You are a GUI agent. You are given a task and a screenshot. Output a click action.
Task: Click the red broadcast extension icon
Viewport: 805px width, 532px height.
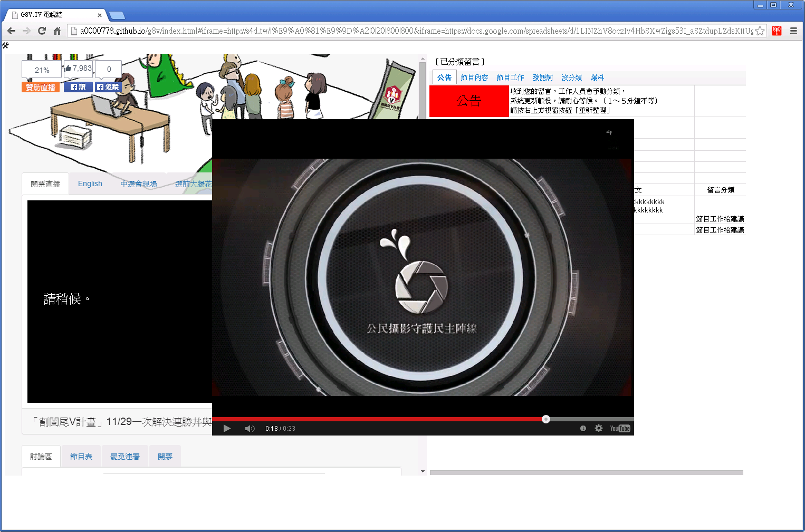coord(777,31)
